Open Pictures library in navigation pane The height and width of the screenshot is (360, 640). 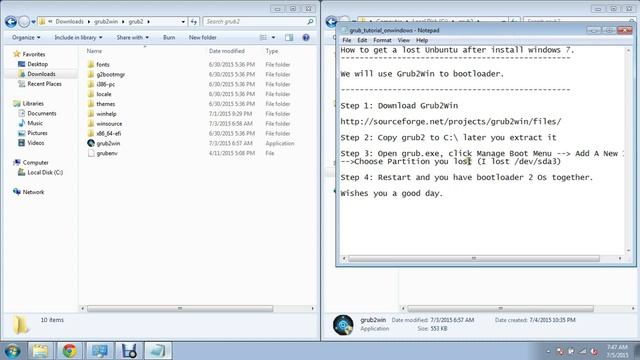point(37,133)
